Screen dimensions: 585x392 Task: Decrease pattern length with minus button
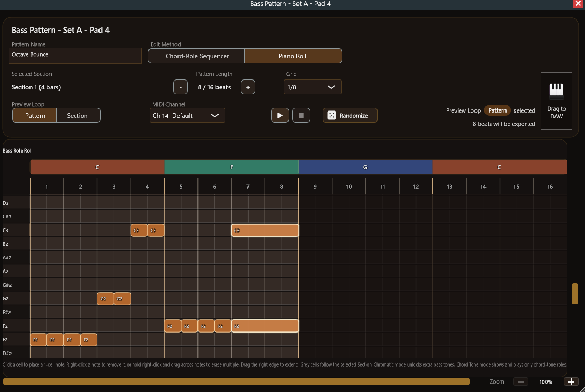coord(181,87)
